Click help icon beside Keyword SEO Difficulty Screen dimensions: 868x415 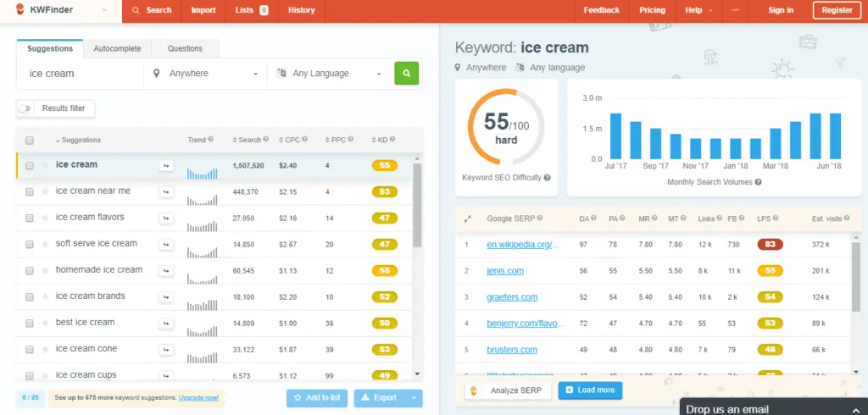click(x=547, y=178)
